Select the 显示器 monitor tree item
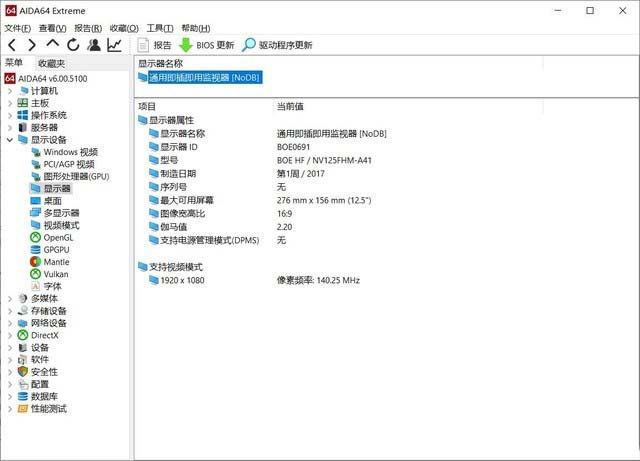This screenshot has width=640, height=461. [51, 188]
